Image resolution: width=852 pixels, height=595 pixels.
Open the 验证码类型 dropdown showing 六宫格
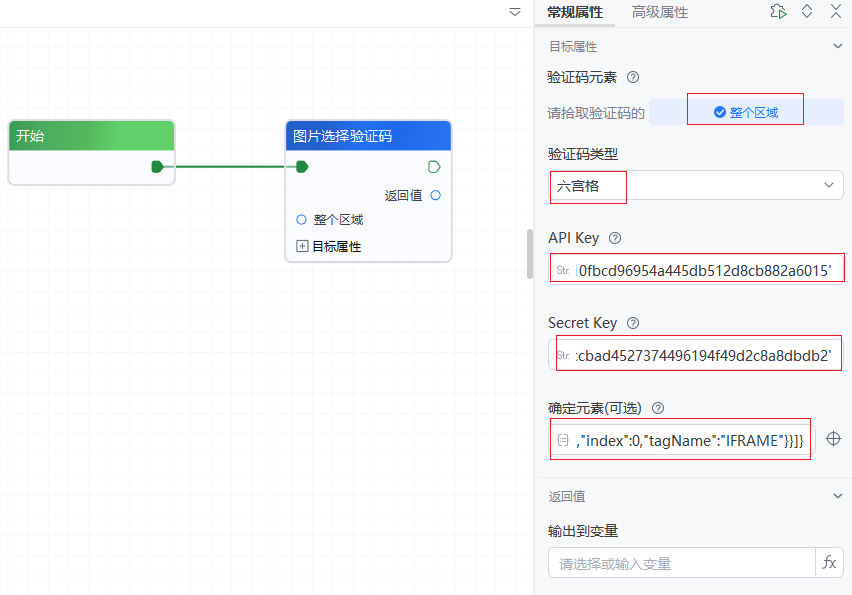(695, 185)
